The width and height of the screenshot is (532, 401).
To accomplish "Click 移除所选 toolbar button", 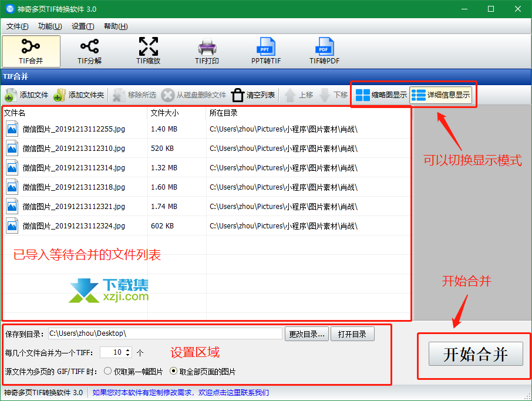I will tap(134, 95).
